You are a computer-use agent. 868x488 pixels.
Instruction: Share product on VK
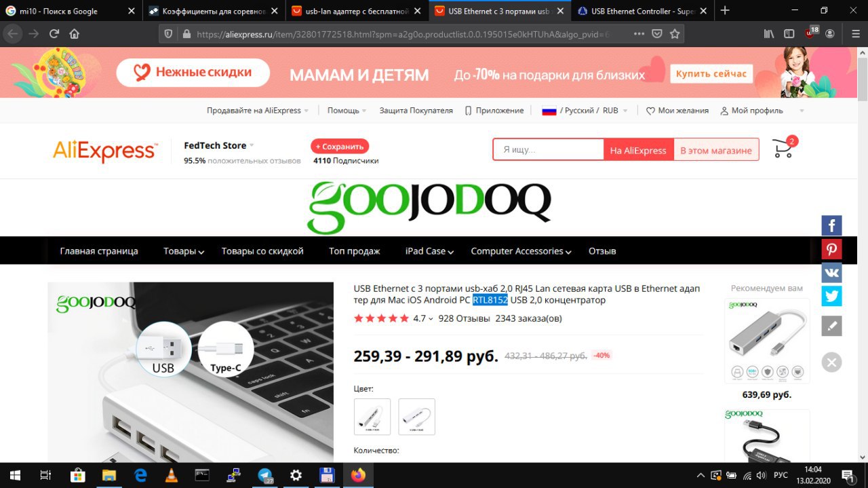(x=832, y=273)
